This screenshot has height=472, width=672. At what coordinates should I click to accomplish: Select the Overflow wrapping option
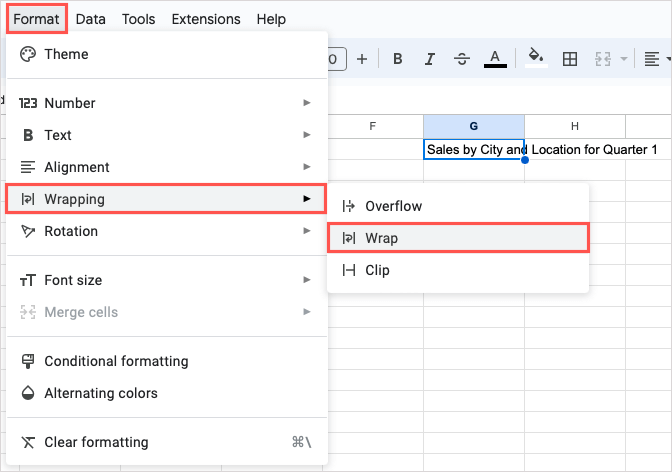[x=393, y=206]
